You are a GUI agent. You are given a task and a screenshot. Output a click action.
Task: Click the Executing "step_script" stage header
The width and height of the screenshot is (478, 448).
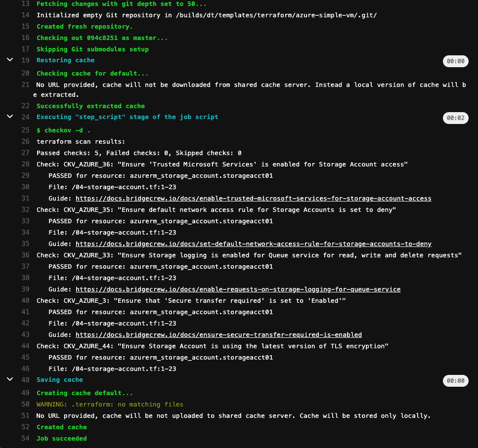pyautogui.click(x=127, y=117)
